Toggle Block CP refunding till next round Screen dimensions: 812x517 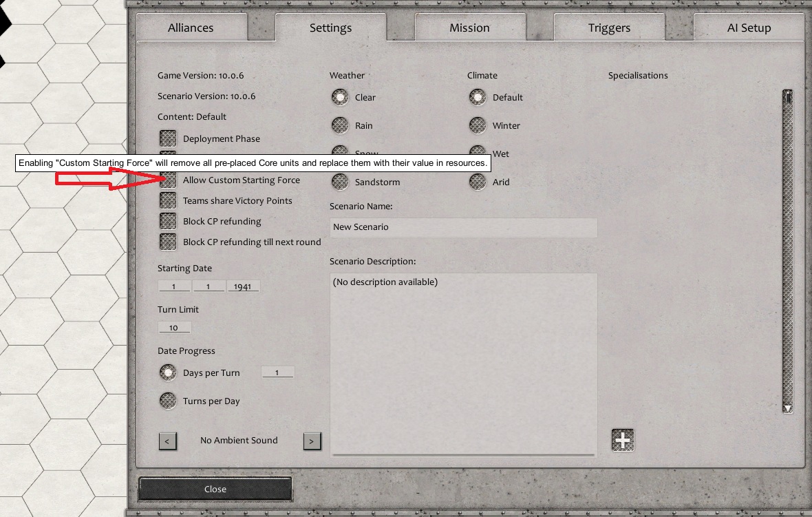(x=168, y=242)
